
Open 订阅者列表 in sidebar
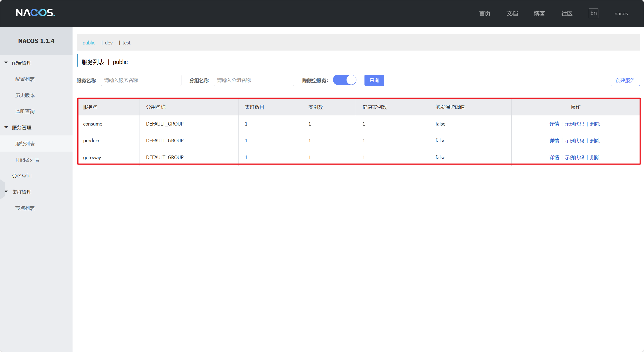click(x=27, y=160)
